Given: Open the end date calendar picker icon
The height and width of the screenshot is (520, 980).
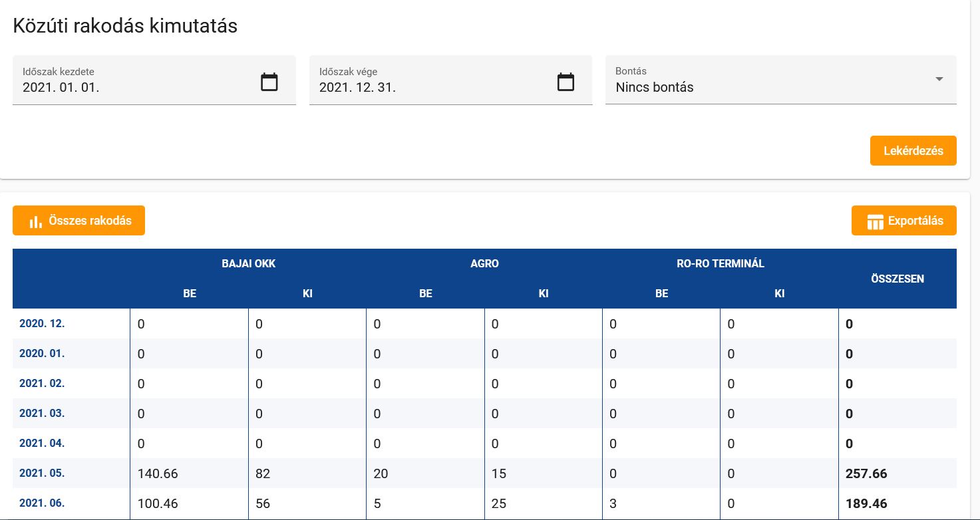Looking at the screenshot, I should pos(565,82).
